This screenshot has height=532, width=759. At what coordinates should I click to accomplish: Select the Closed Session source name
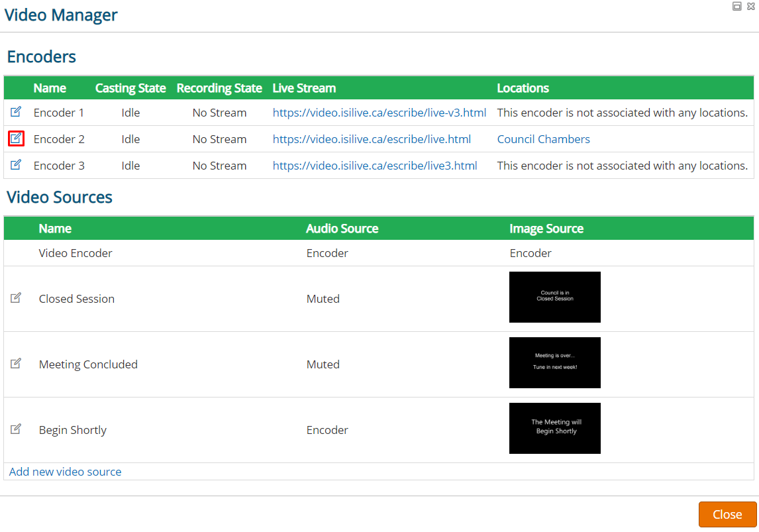click(x=76, y=299)
